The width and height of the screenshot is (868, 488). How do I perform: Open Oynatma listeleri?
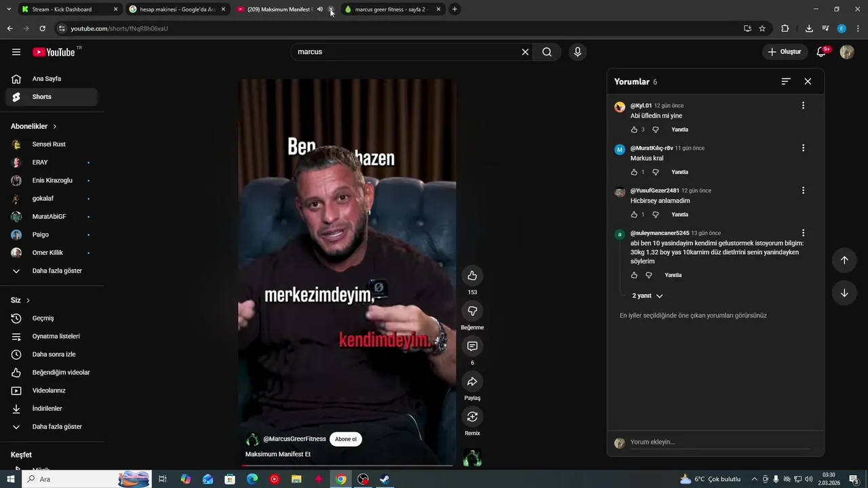click(x=52, y=336)
